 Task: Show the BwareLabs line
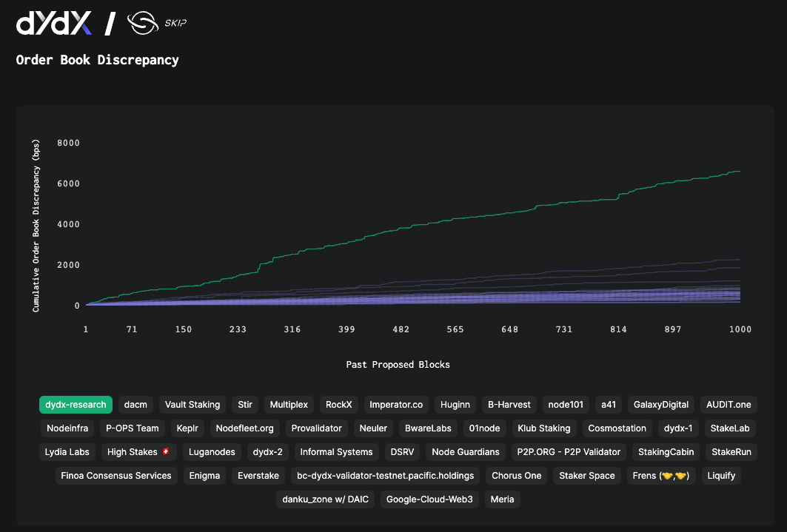coord(428,428)
